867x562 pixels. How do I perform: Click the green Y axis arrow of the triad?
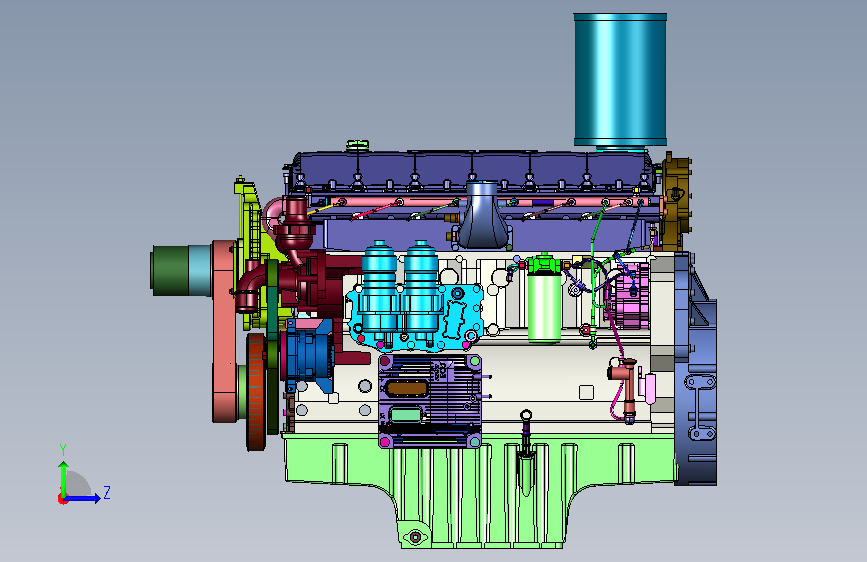coord(64,478)
